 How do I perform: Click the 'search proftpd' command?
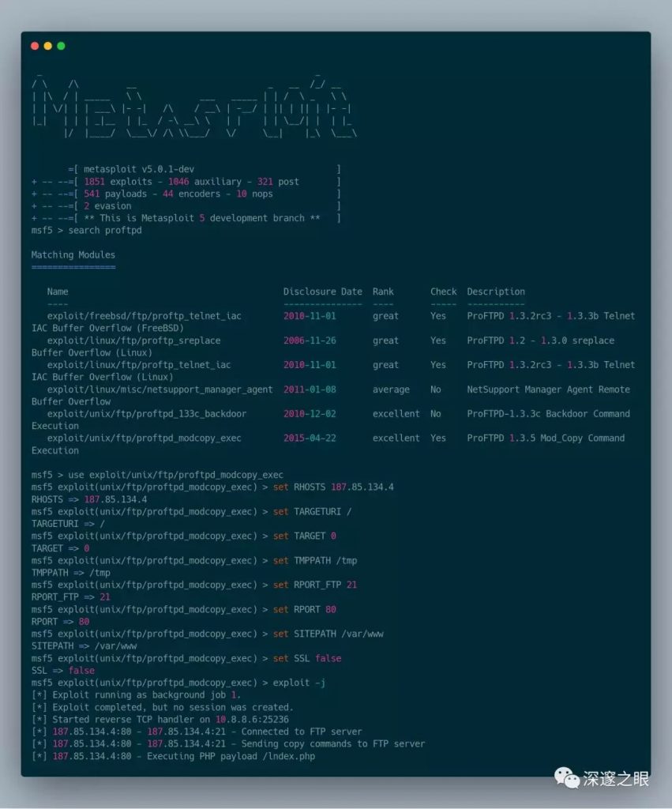pos(105,231)
